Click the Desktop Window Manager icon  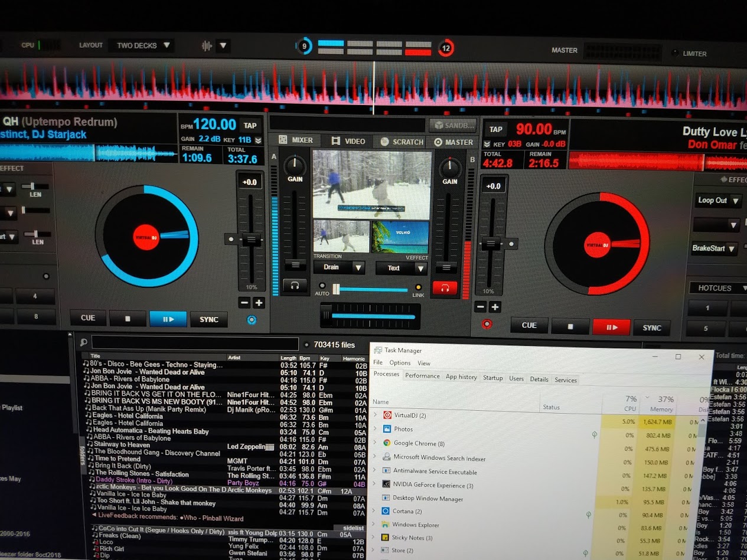(x=386, y=498)
